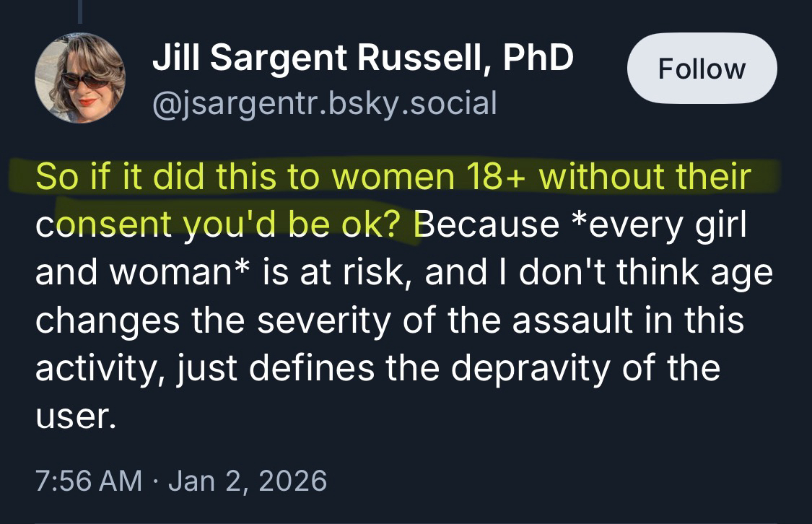Click the Jan 2, 2026 date
The height and width of the screenshot is (524, 812).
click(247, 480)
